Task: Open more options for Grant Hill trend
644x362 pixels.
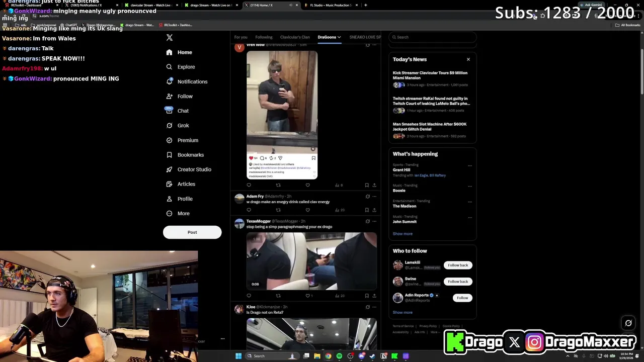Action: point(470,165)
